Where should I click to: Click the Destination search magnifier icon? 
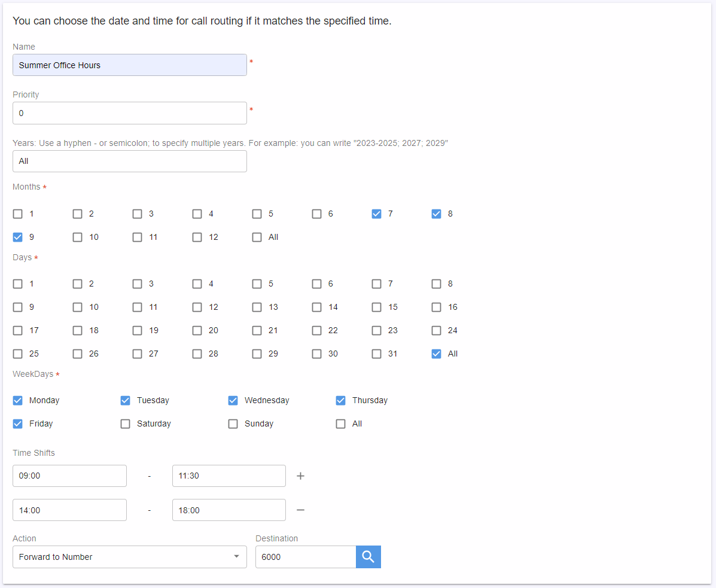coord(368,556)
